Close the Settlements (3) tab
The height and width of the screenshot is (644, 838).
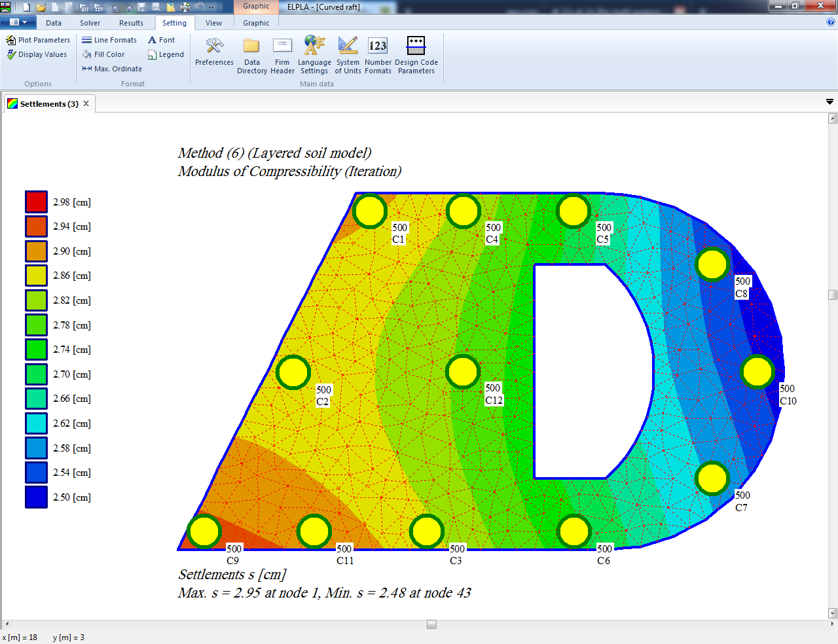click(86, 103)
